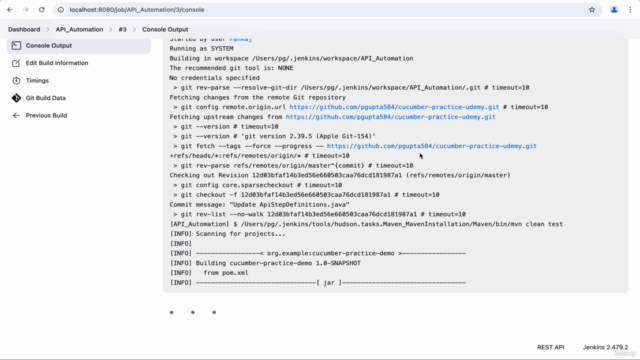Screen dimensions: 640x360
Task: Click the 'Checking out Revision' log line
Action: [x=340, y=176]
